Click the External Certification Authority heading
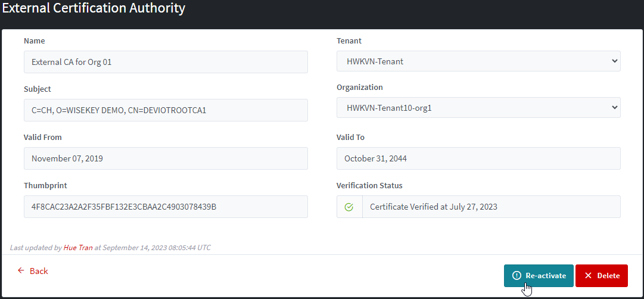The image size is (644, 299). point(94,8)
